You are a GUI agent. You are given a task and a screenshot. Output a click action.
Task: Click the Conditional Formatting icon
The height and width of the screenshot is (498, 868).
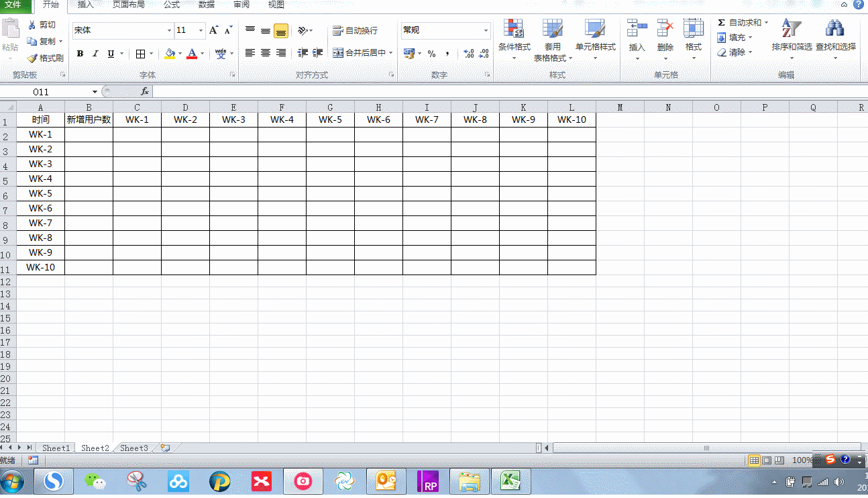click(514, 28)
